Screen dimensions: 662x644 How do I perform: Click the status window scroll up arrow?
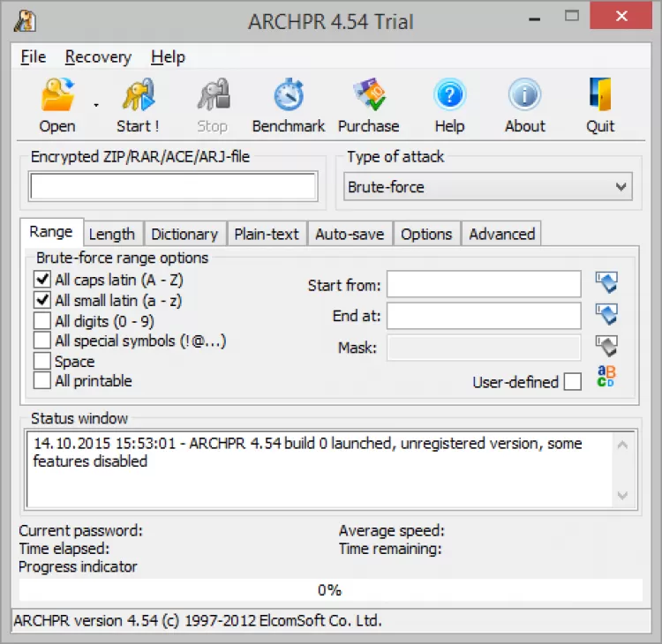(622, 445)
